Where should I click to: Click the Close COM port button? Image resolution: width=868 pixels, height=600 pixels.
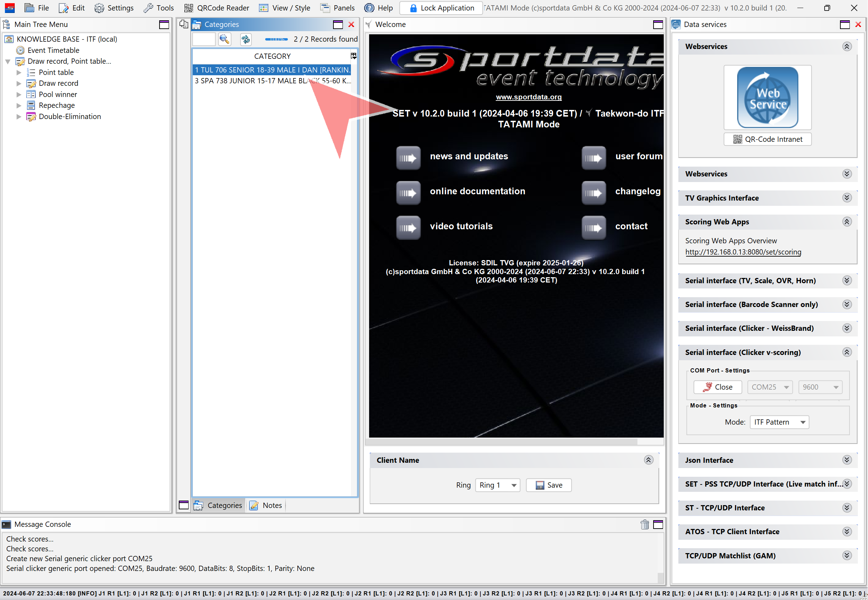[717, 387]
